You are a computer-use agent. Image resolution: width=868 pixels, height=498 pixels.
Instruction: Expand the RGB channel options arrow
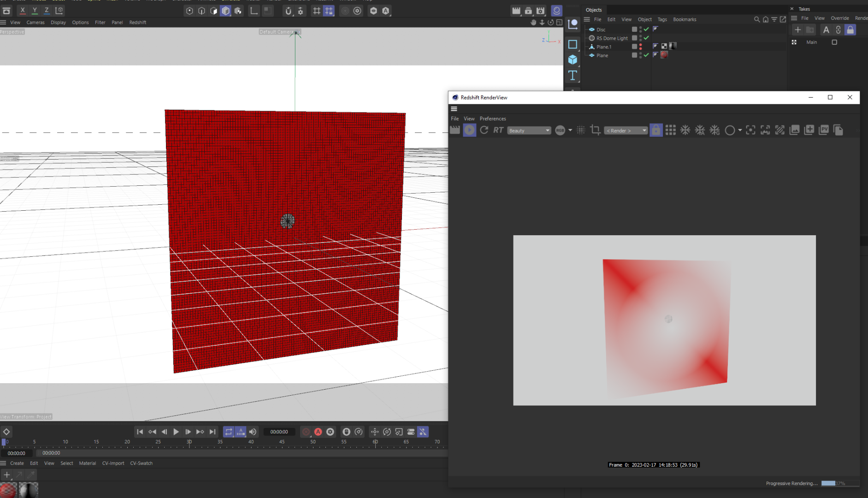pyautogui.click(x=570, y=130)
